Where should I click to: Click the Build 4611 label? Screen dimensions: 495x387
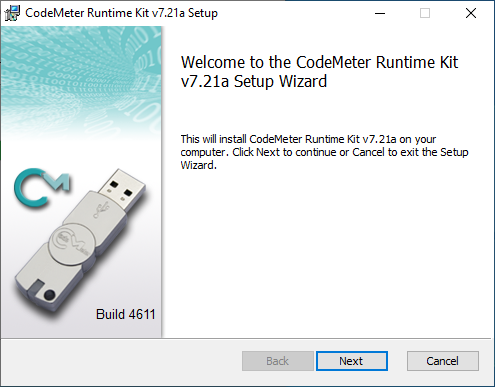point(126,314)
